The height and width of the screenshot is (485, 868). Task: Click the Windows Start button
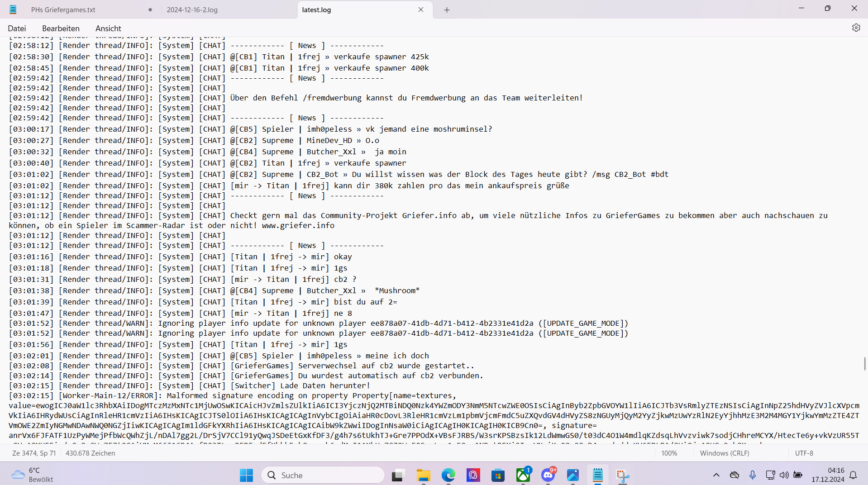(x=246, y=475)
